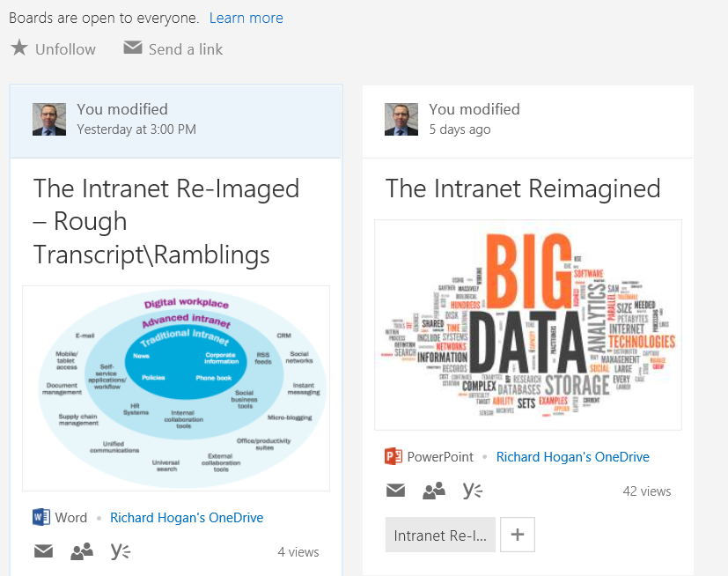Click the email icon on PowerPoint card

click(x=395, y=491)
